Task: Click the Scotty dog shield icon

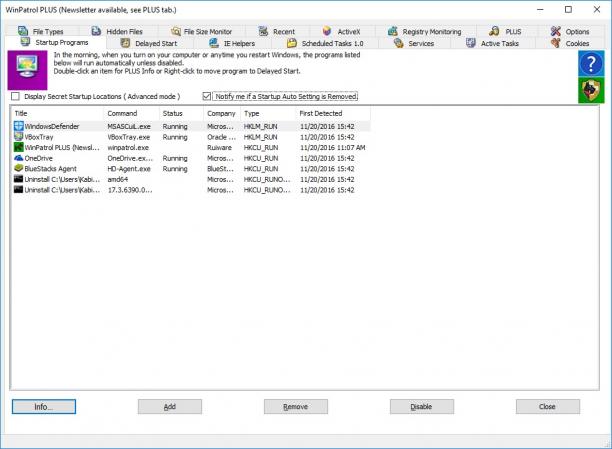Action: point(591,90)
